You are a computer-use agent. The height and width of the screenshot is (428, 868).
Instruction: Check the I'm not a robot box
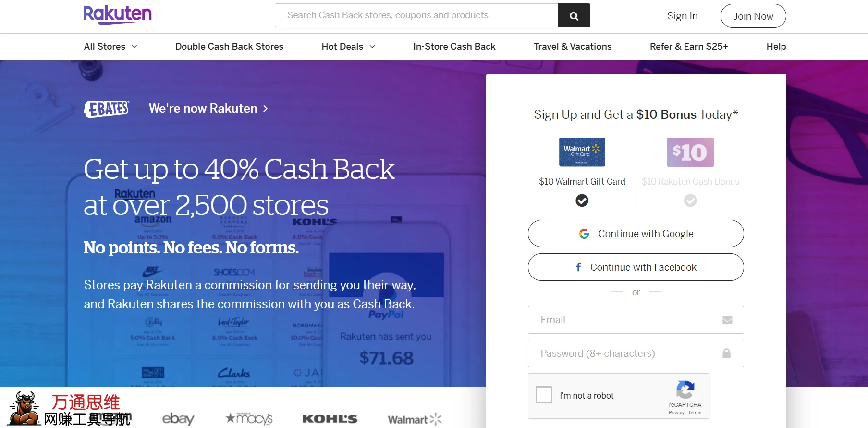544,395
